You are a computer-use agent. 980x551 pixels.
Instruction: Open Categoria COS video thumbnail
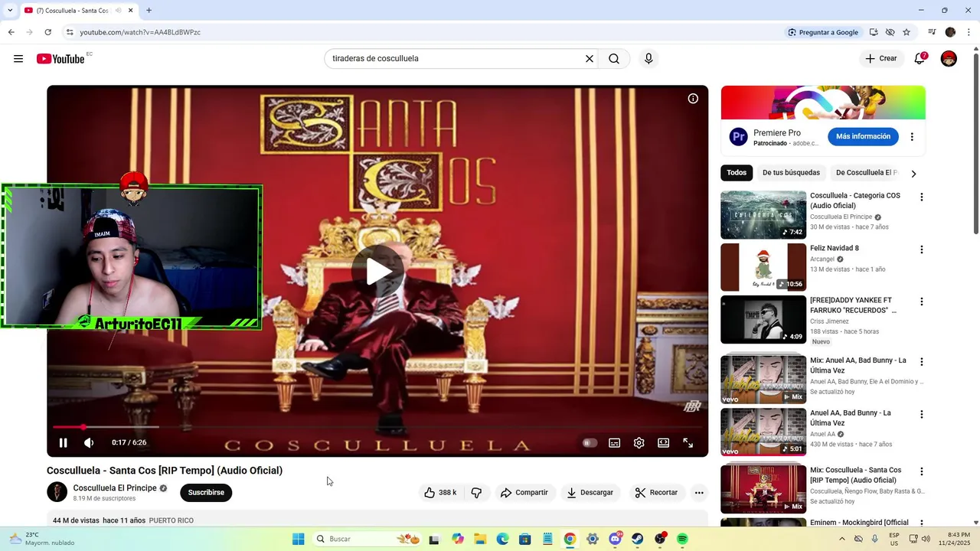[x=763, y=215]
